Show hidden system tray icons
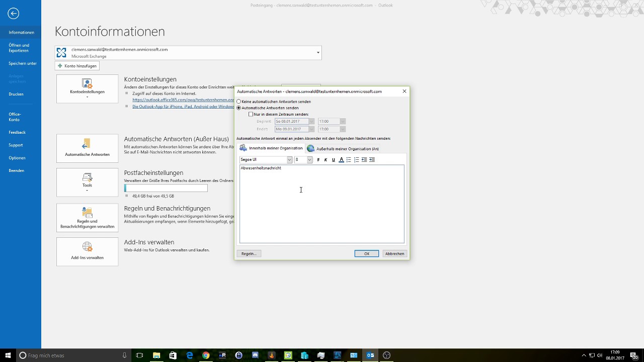644x362 pixels. click(x=584, y=355)
